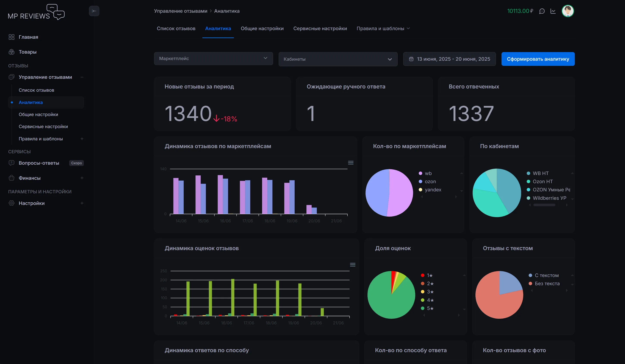Open the hamburger menu on ratings dynamics chart
Screen dimensions: 625x364
[353, 264]
